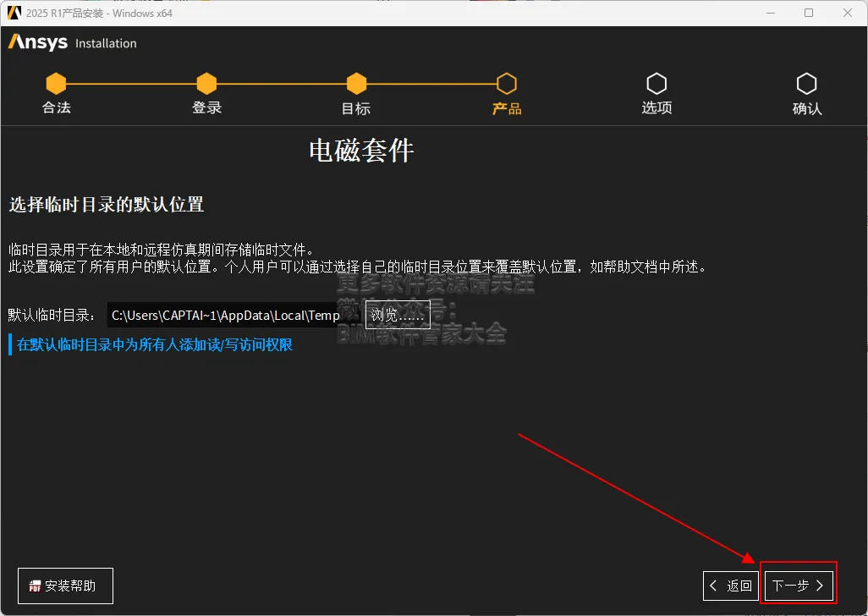Select the 登录 step hexagon
The height and width of the screenshot is (616, 868).
coord(206,84)
